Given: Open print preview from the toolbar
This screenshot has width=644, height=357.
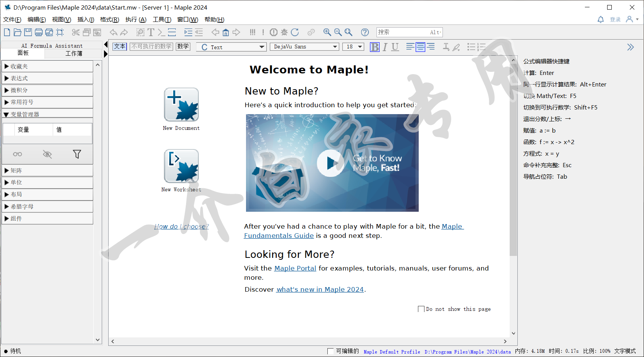Looking at the screenshot, I should 49,32.
